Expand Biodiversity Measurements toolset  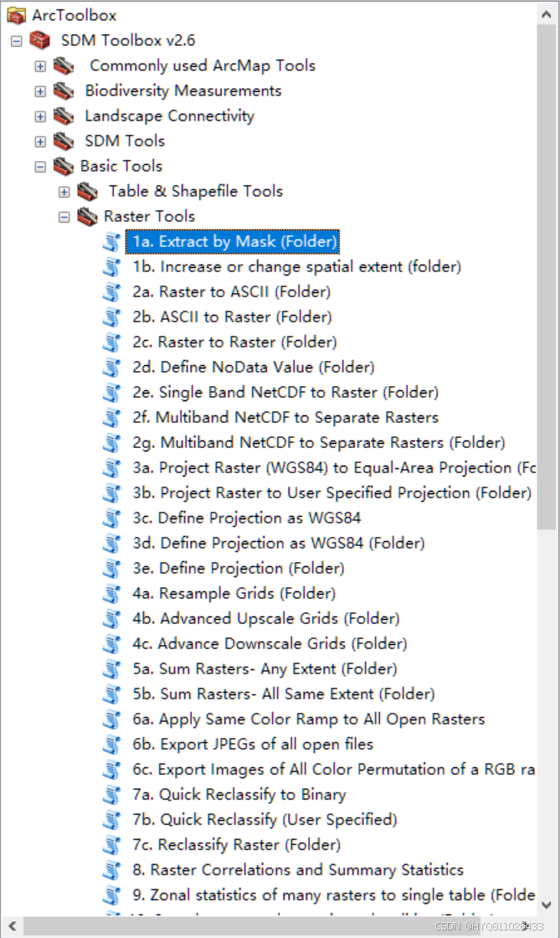click(x=40, y=91)
